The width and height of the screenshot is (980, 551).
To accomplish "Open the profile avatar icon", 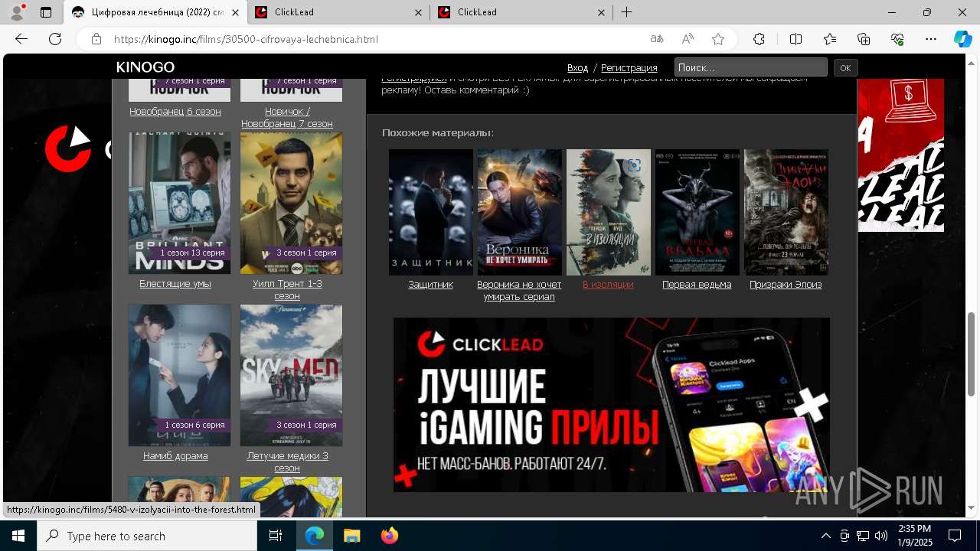I will 17,12.
